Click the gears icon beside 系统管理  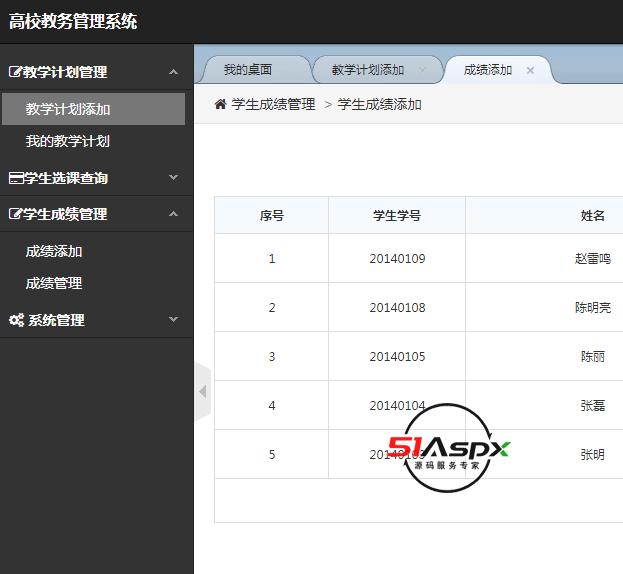click(x=17, y=320)
